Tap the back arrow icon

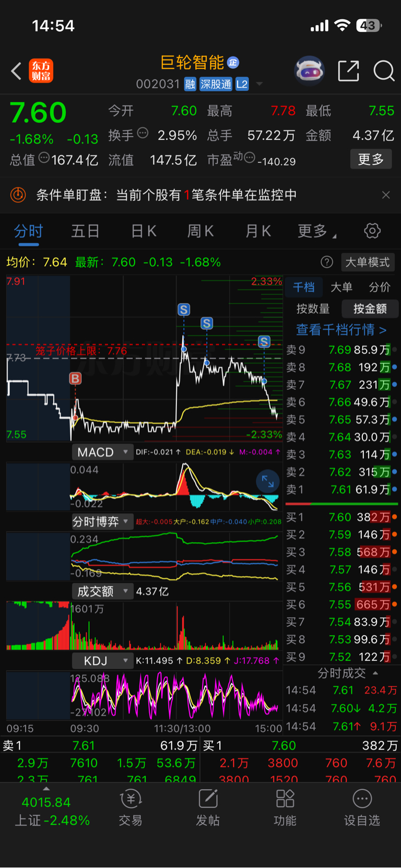pos(16,71)
